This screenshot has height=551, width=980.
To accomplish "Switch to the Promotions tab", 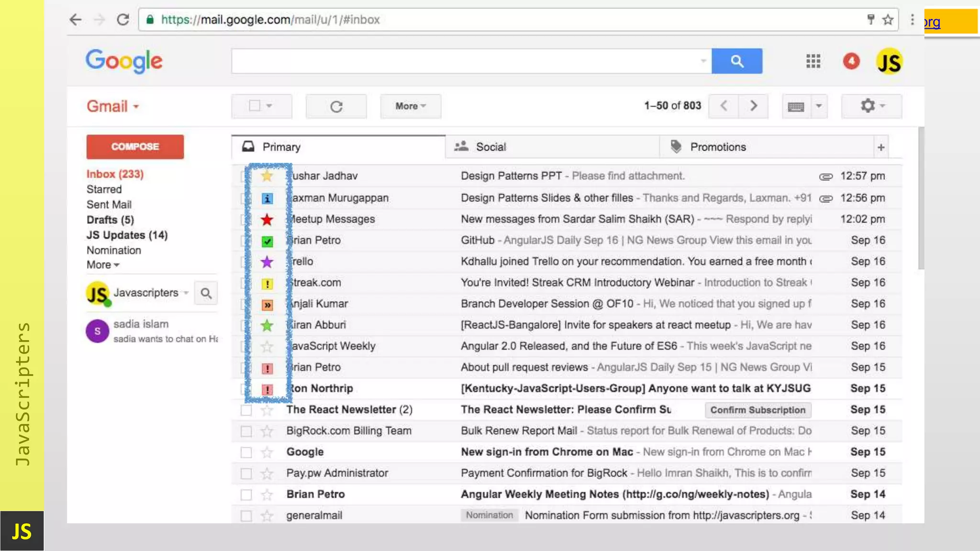I will click(x=717, y=147).
